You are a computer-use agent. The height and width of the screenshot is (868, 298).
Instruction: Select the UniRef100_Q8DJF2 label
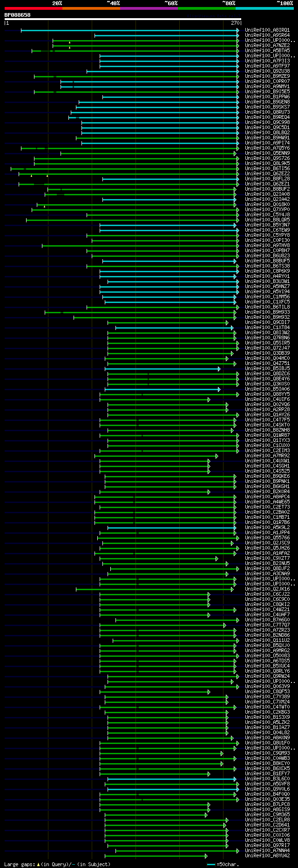coord(267,569)
